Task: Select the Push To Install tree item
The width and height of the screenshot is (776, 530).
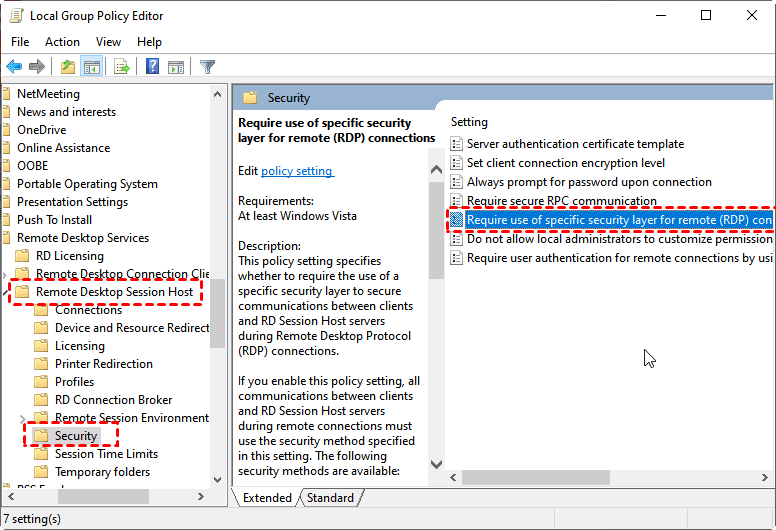Action: 54,220
